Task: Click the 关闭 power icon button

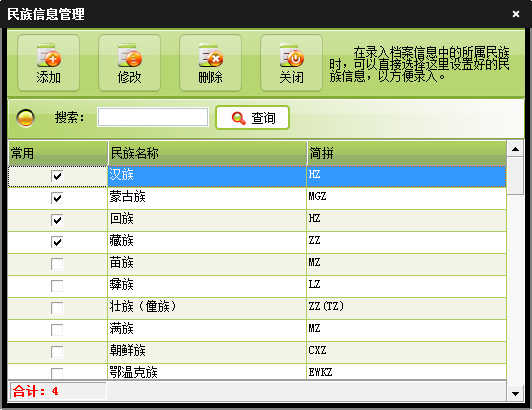Action: 291,63
